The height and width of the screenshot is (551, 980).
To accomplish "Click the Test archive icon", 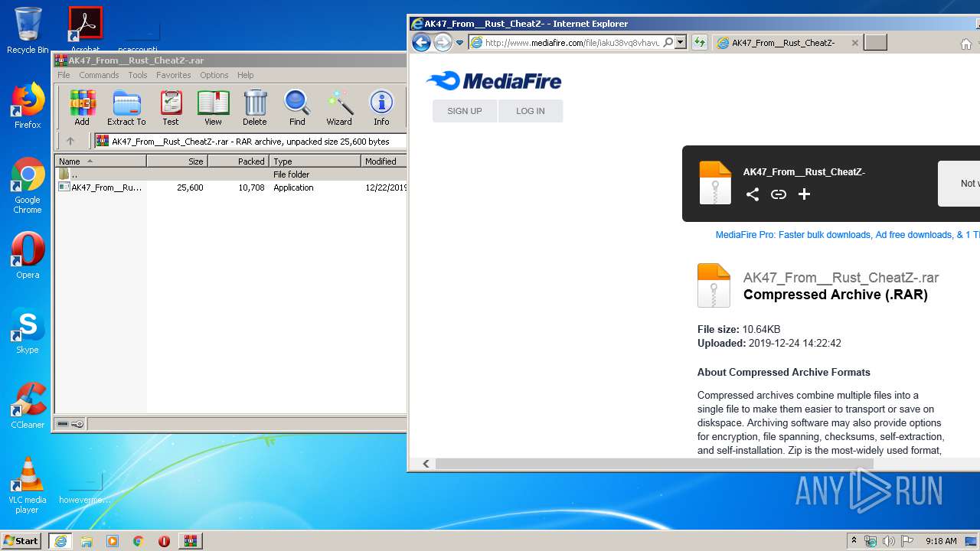I will [x=171, y=107].
